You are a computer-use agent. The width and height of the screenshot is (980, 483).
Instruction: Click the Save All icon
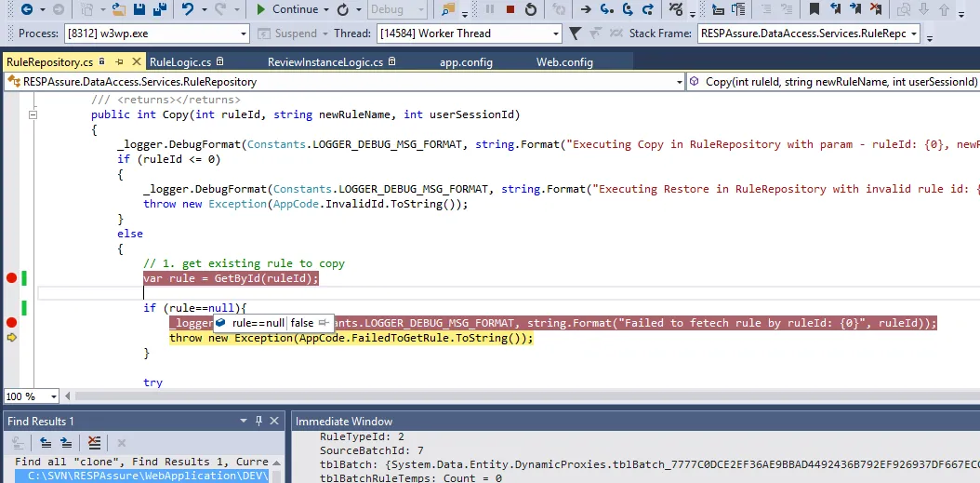click(x=160, y=9)
